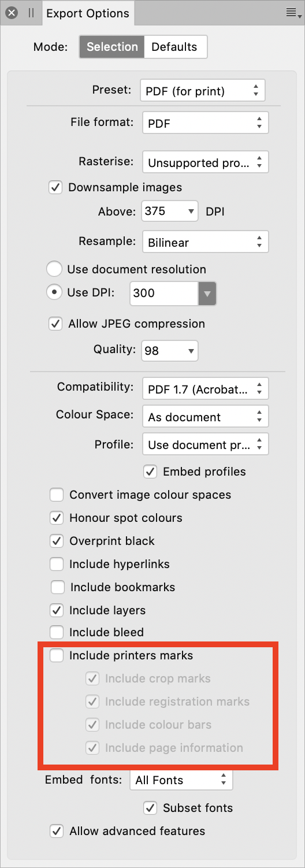Viewport: 305px width, 868px height.
Task: Switch to Defaults mode
Action: coord(175,47)
